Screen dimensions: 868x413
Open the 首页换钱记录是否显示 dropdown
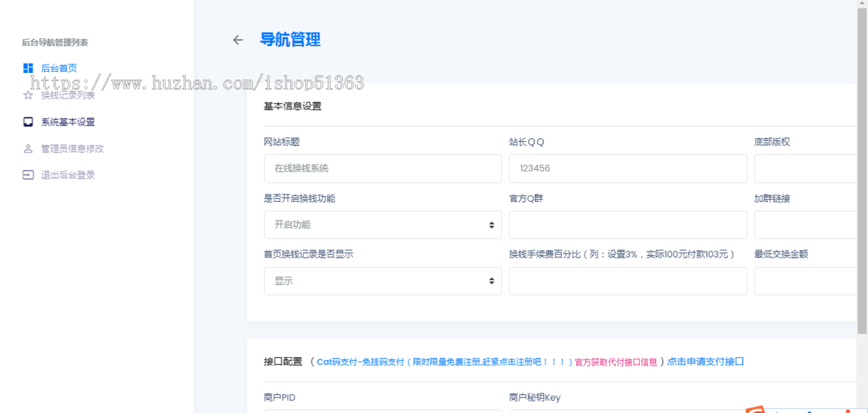point(383,281)
